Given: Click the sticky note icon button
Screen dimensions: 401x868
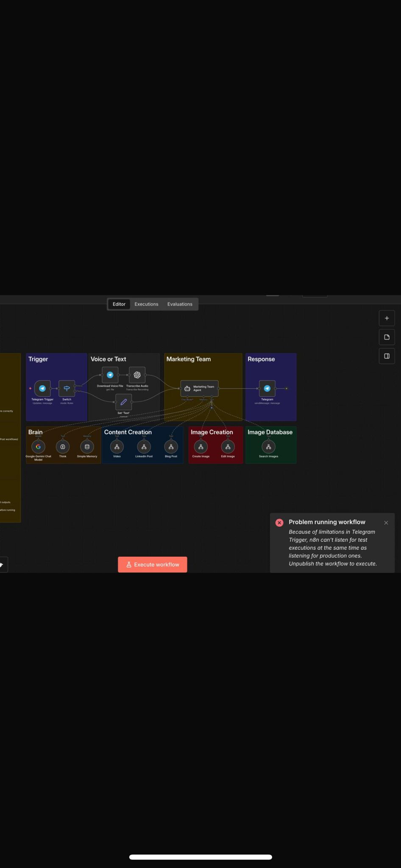Looking at the screenshot, I should pyautogui.click(x=387, y=337).
